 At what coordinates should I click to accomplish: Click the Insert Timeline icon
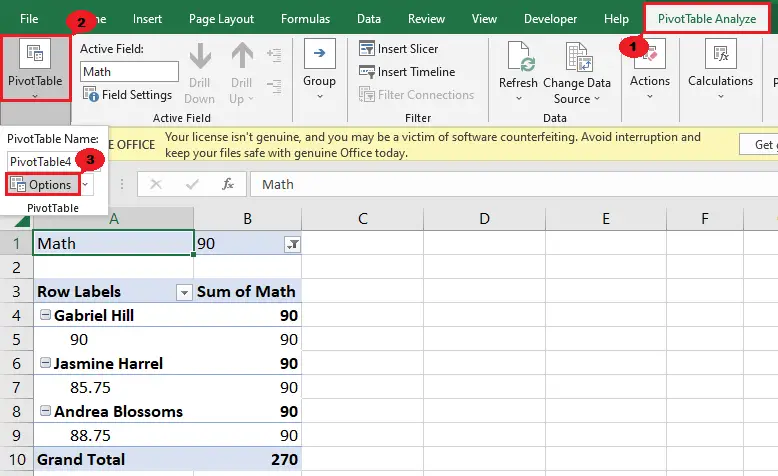pyautogui.click(x=367, y=72)
